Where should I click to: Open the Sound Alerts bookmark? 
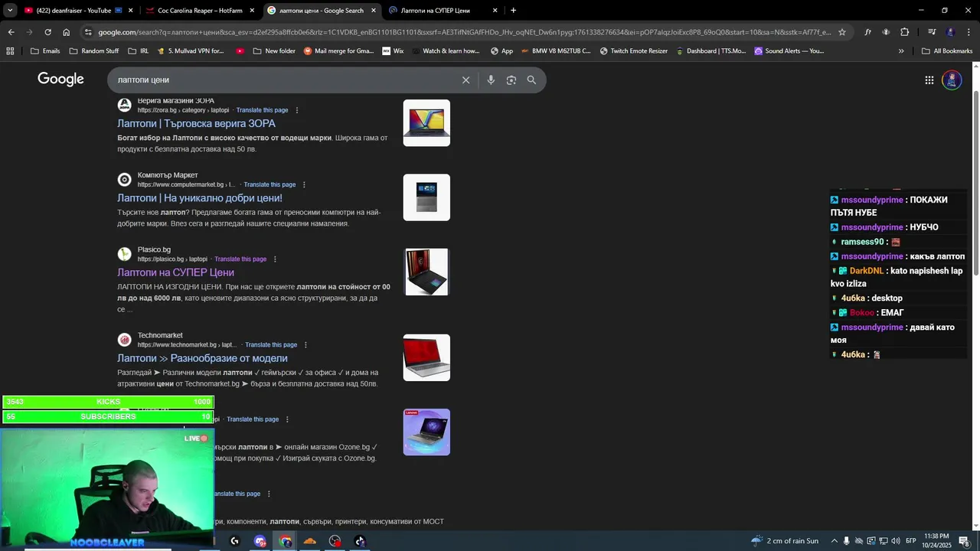point(789,51)
